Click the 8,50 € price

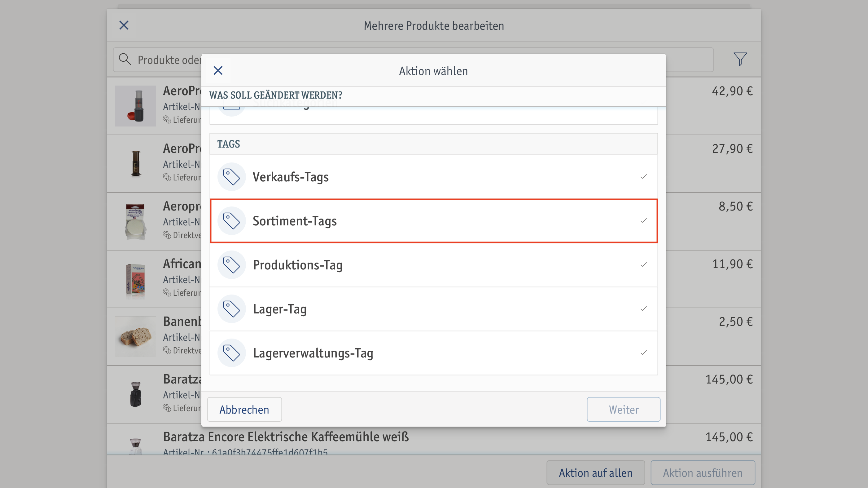pos(736,206)
